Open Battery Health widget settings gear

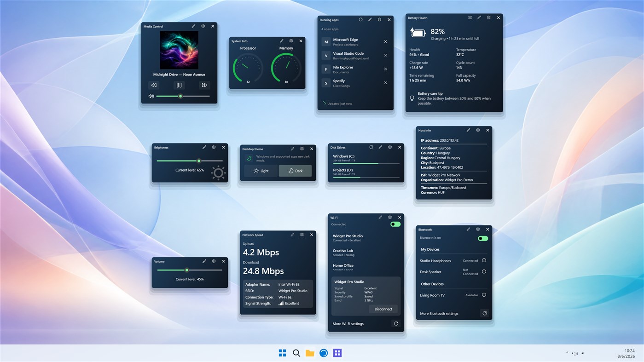point(488,17)
